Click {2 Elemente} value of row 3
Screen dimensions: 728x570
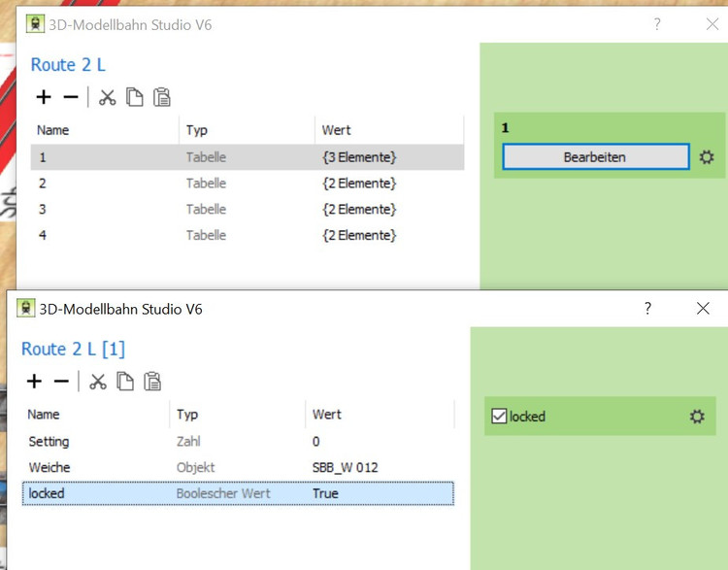tap(359, 210)
